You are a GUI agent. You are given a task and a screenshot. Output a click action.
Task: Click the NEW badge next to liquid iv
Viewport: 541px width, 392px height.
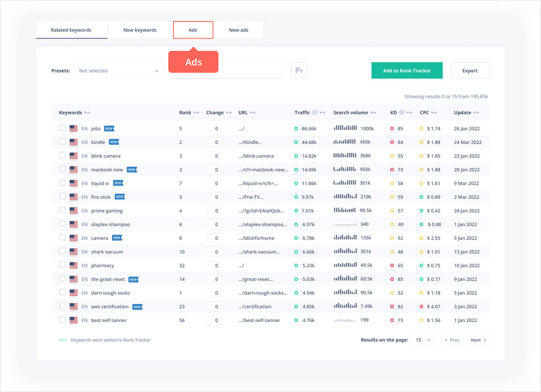(118, 183)
